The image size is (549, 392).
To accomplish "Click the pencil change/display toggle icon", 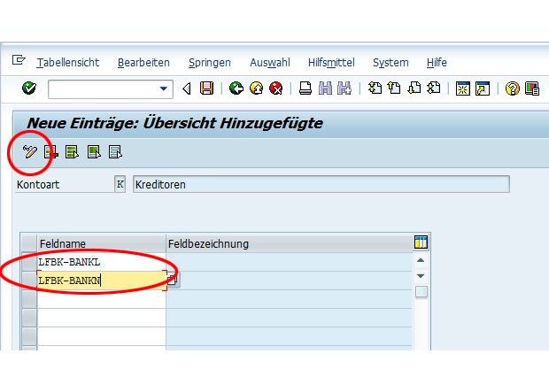I will 30,152.
